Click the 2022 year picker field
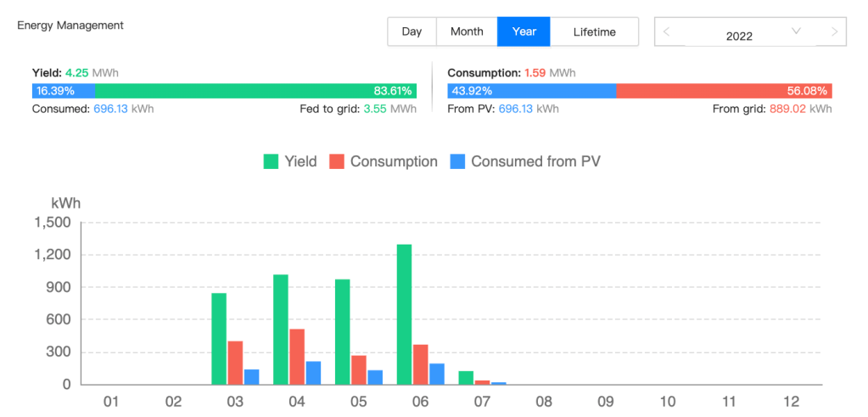The width and height of the screenshot is (868, 417). click(x=738, y=36)
